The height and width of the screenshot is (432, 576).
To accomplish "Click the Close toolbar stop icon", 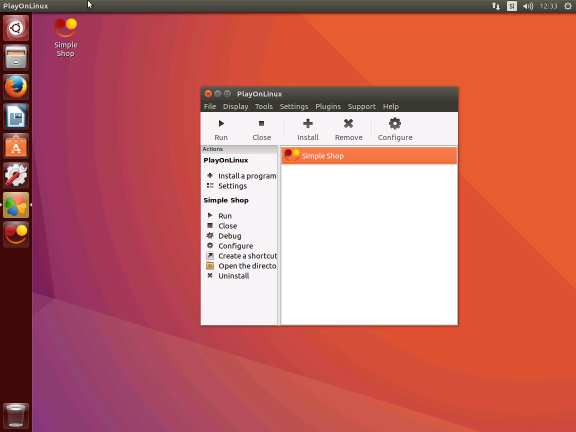I will pos(261,123).
